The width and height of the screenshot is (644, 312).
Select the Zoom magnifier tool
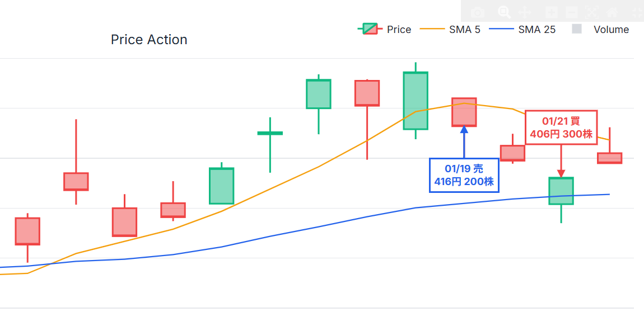504,12
